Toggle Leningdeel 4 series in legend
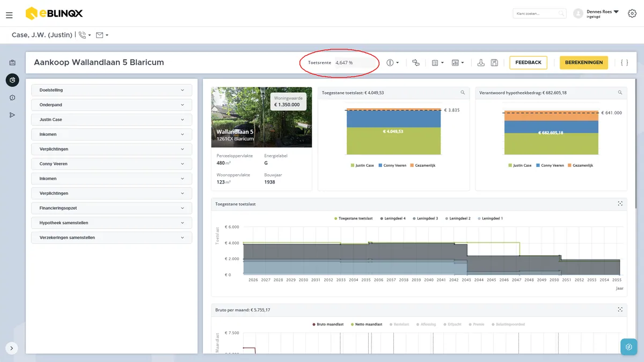The height and width of the screenshot is (362, 644). [393, 218]
